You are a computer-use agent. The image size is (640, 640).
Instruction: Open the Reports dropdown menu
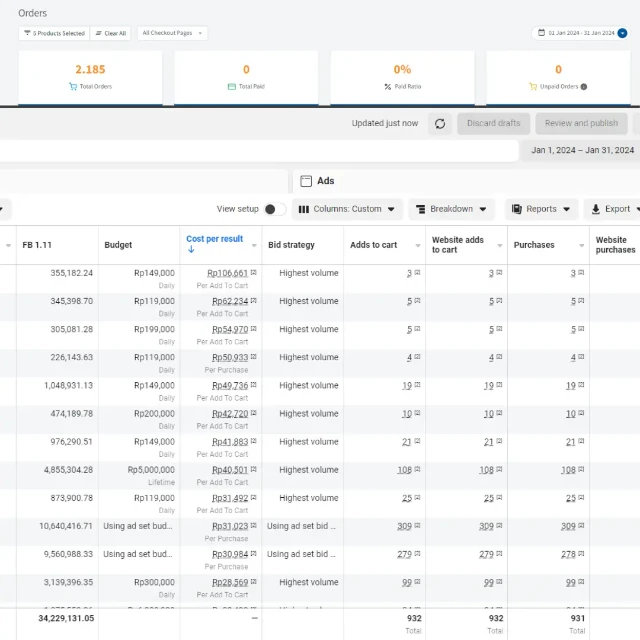[x=540, y=209]
